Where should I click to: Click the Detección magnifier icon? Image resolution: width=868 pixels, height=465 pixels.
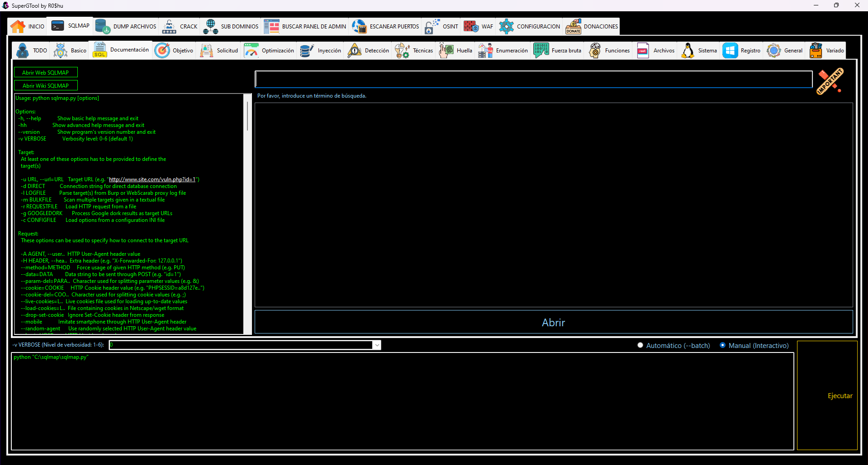tap(354, 51)
